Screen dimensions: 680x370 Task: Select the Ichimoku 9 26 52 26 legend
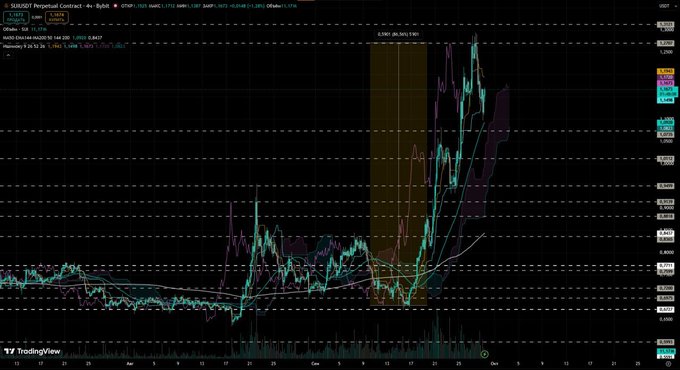pos(64,46)
